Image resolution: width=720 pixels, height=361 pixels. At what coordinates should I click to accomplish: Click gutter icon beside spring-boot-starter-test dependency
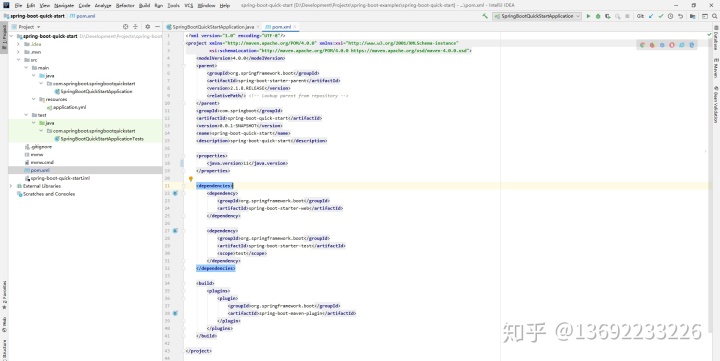click(175, 231)
